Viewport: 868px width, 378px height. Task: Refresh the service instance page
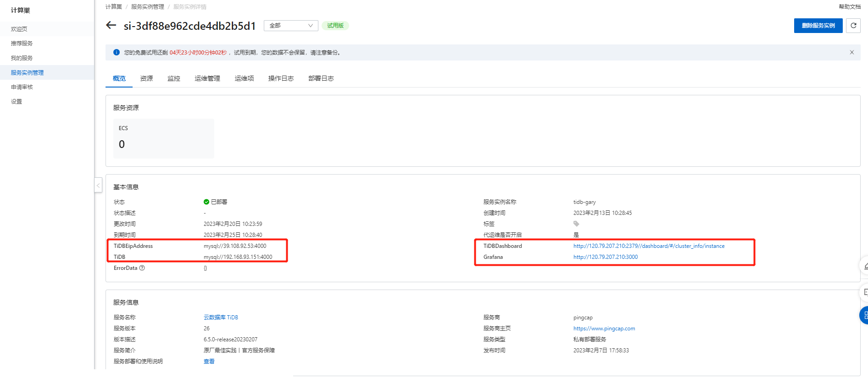click(x=853, y=26)
